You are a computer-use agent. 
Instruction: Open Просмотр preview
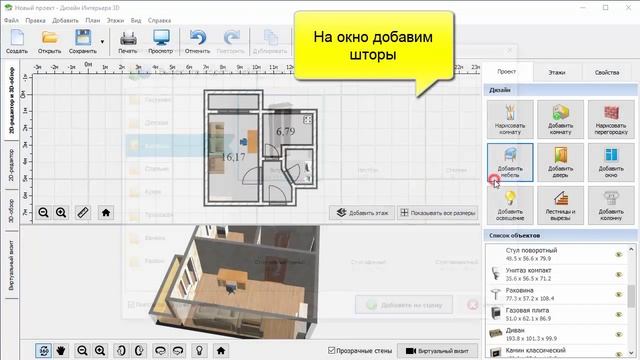(160, 42)
